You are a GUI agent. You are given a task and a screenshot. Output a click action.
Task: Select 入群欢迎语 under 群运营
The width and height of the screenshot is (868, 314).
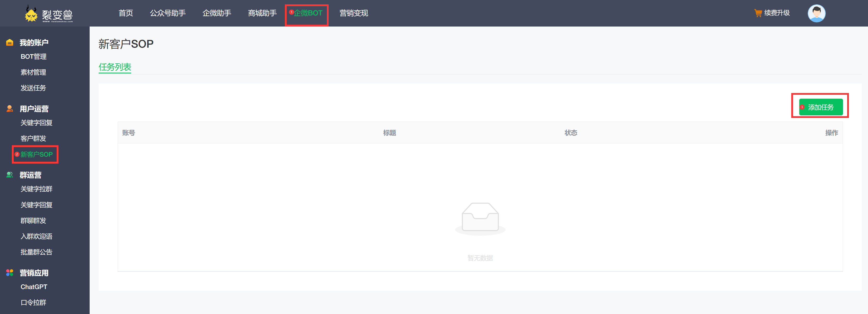point(36,236)
